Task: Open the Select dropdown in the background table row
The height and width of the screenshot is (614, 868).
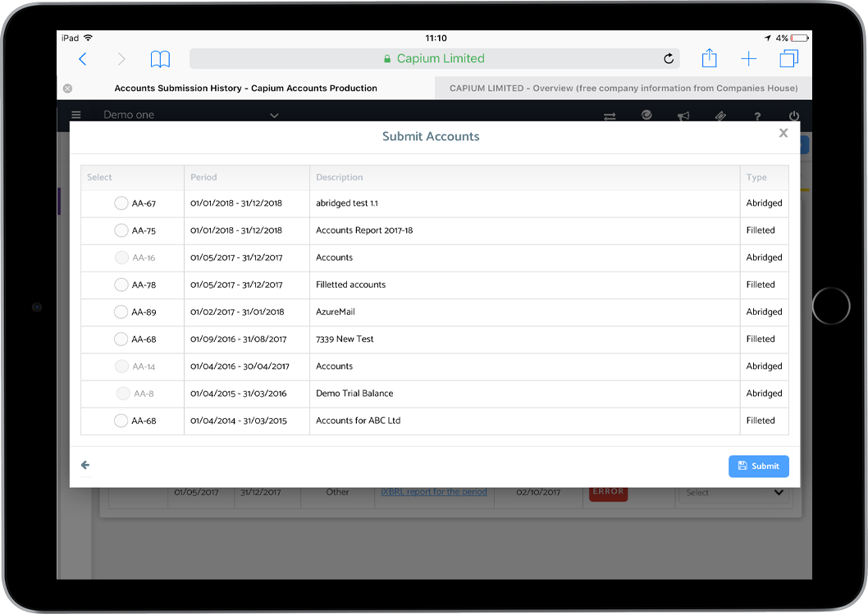Action: point(734,493)
